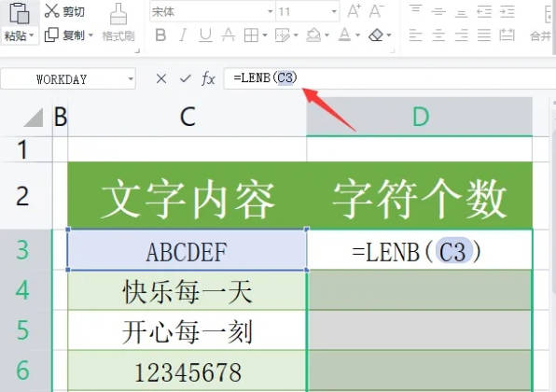Justify text with the full-lines icon
Screen dimensions: 556x392
(x=484, y=35)
